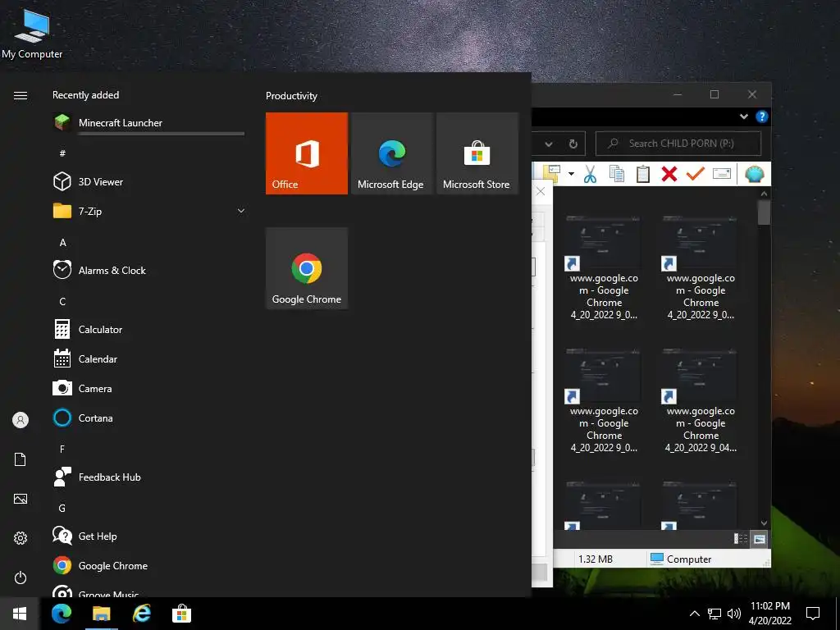
Task: Click the Office tile
Action: coord(307,153)
